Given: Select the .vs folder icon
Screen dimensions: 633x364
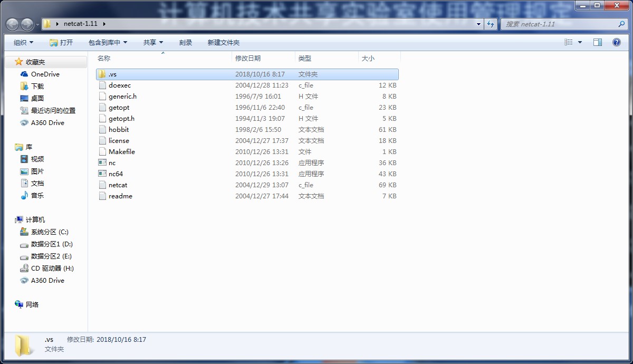Looking at the screenshot, I should pyautogui.click(x=102, y=74).
